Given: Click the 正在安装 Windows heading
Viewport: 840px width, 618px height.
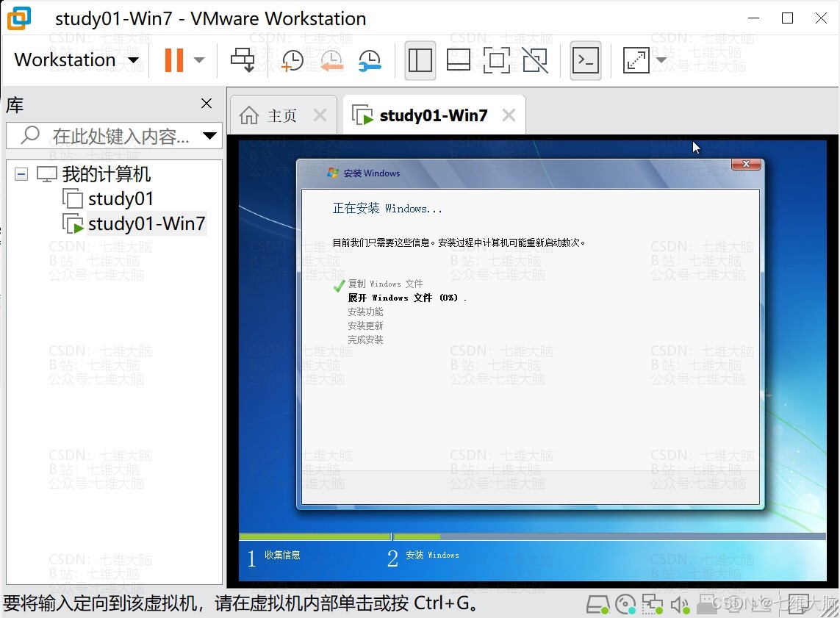Looking at the screenshot, I should (x=387, y=208).
